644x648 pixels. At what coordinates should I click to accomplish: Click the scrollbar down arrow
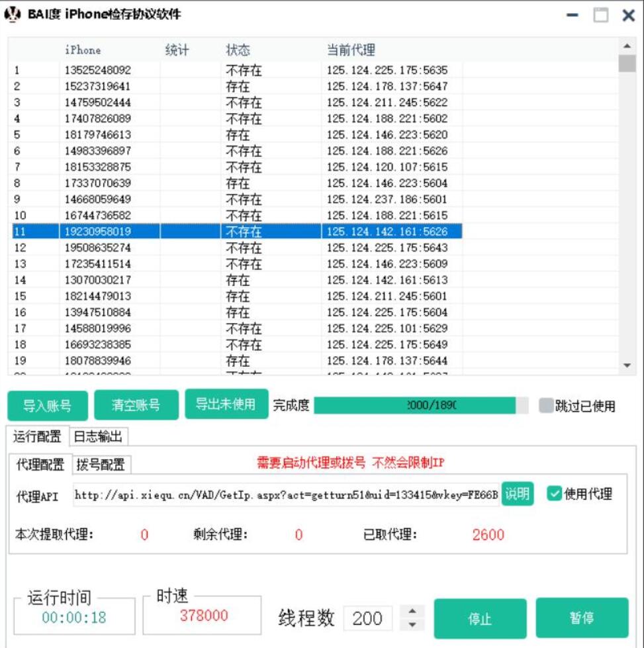(x=627, y=365)
